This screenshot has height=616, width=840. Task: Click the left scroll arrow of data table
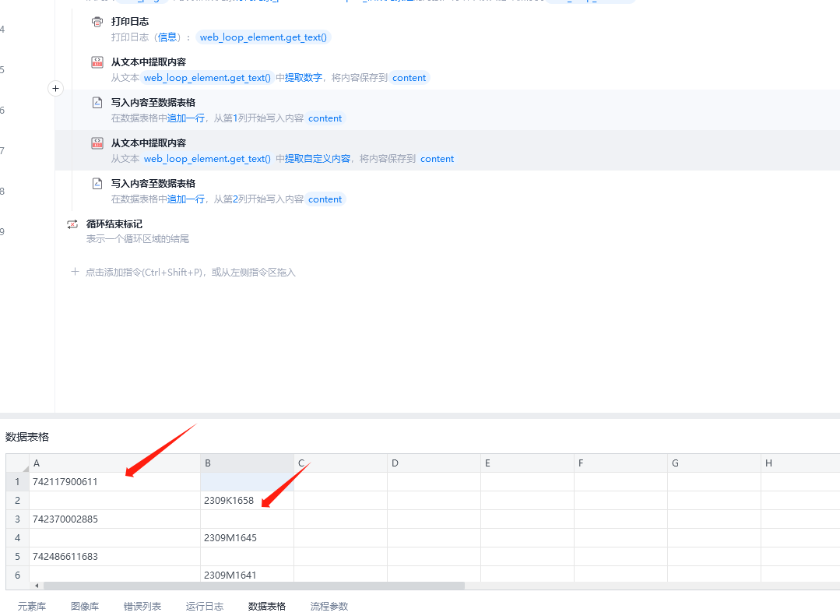coord(37,586)
